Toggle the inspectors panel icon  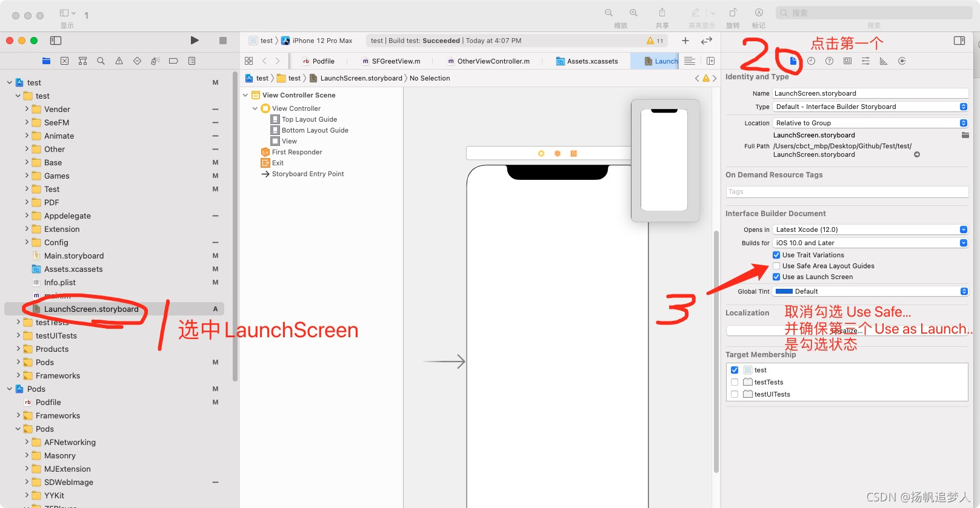[959, 41]
